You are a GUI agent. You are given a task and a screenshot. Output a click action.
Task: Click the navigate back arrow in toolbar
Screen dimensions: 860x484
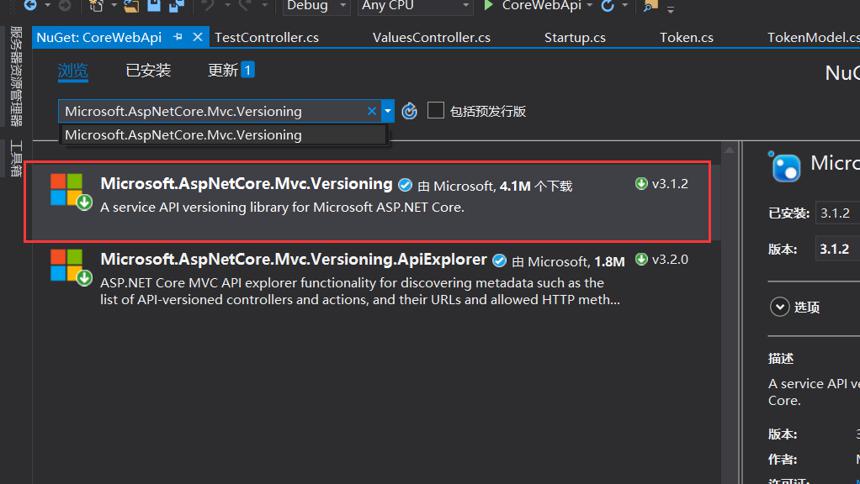pos(31,5)
